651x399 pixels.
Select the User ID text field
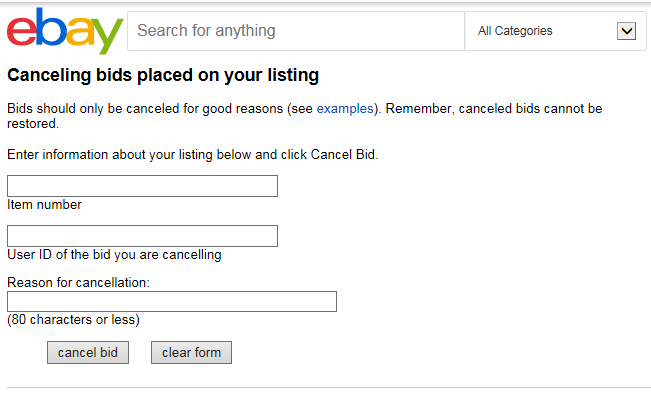[x=142, y=236]
